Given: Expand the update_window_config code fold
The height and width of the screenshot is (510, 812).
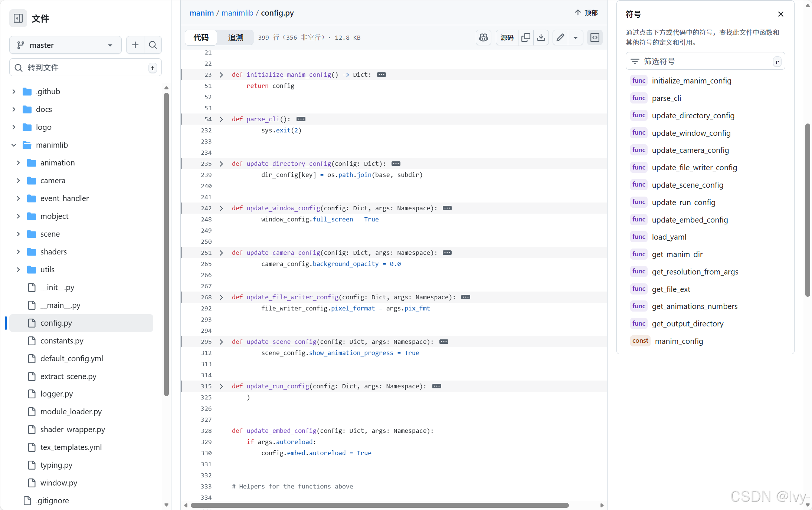Looking at the screenshot, I should [x=221, y=208].
